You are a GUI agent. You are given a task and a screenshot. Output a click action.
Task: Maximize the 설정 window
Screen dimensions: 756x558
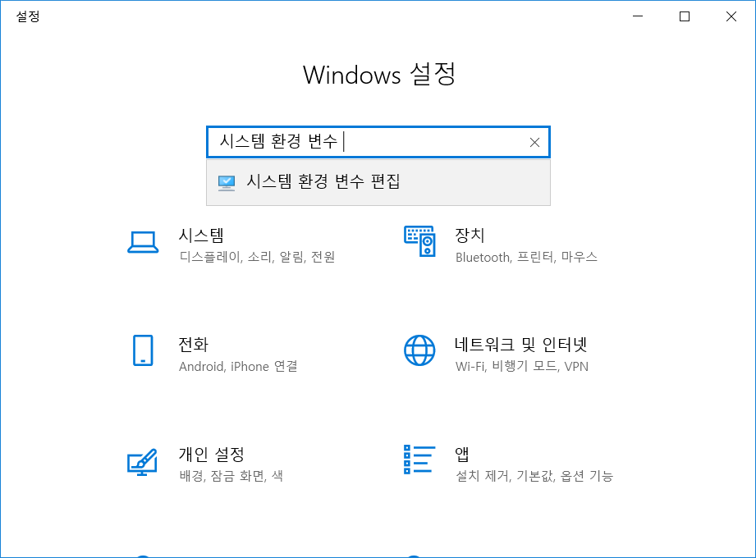point(684,16)
